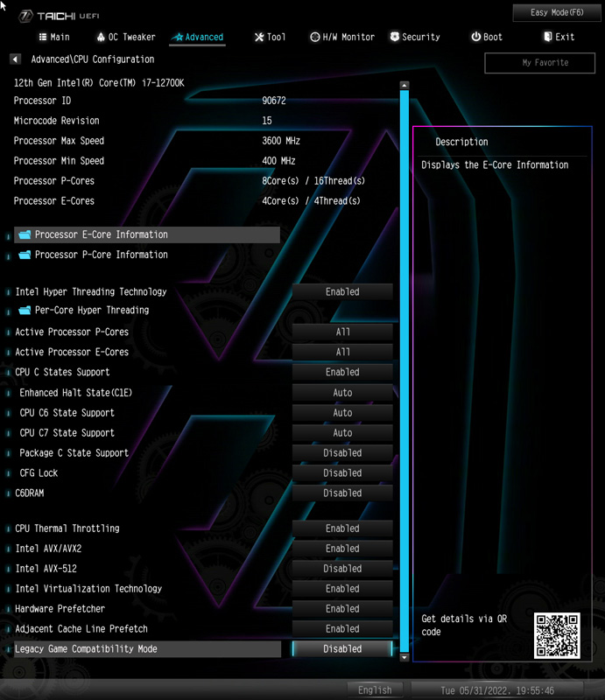The width and height of the screenshot is (605, 700).
Task: Change Package C State Support value
Action: (x=342, y=452)
